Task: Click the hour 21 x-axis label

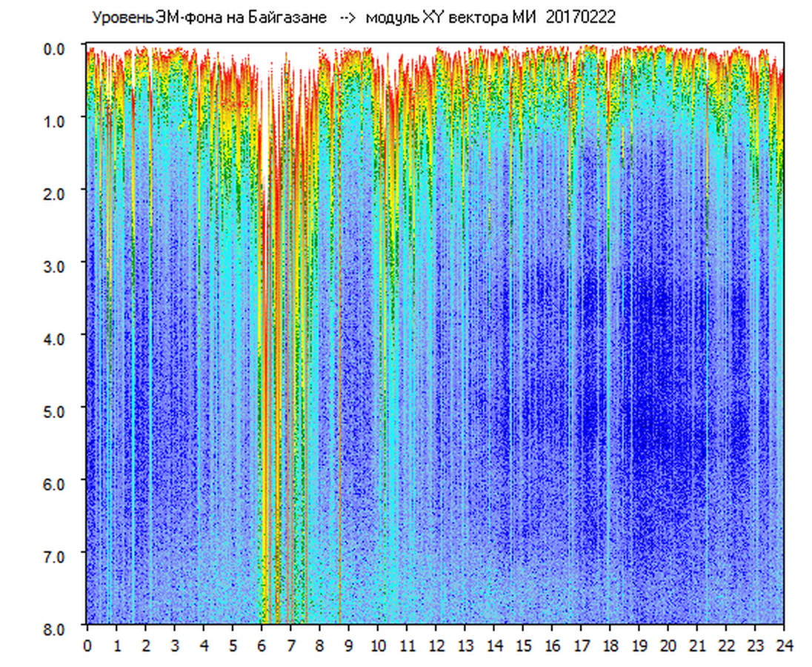Action: (x=697, y=646)
